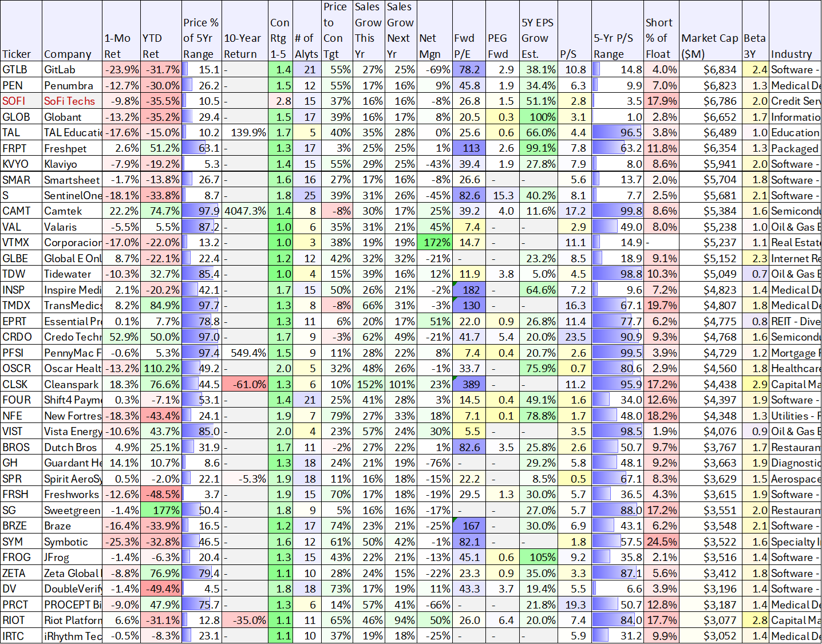Click the Industry column header
The image size is (822, 644).
pos(795,31)
